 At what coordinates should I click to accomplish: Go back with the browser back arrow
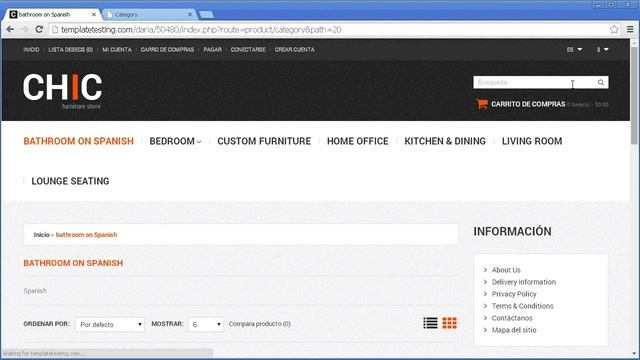pyautogui.click(x=10, y=29)
